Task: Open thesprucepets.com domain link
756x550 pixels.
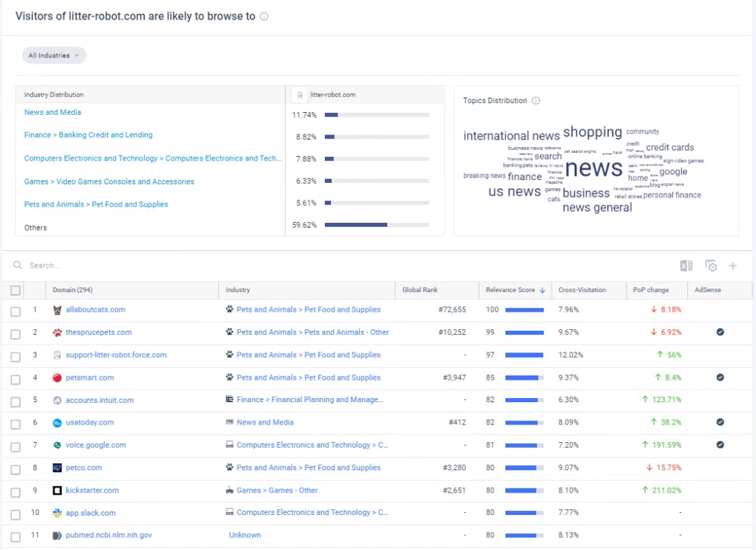Action: click(x=99, y=332)
